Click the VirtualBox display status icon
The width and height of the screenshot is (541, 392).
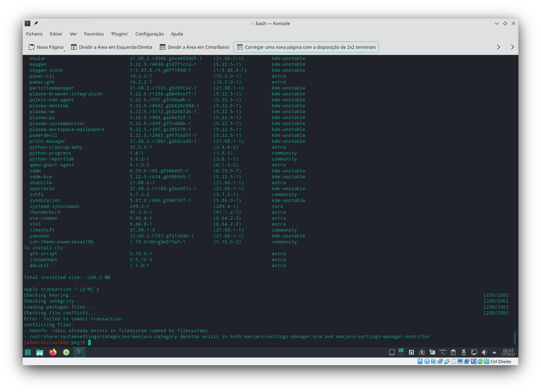point(460,361)
